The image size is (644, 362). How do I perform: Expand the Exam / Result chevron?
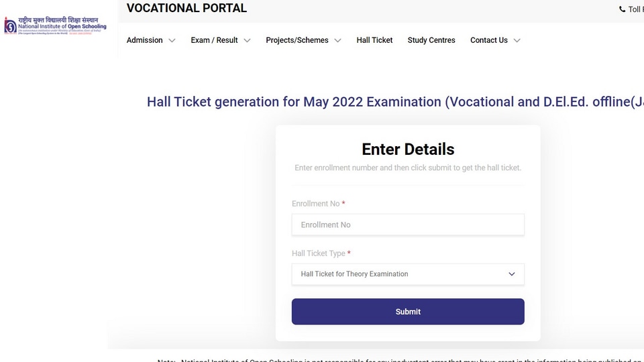click(248, 40)
